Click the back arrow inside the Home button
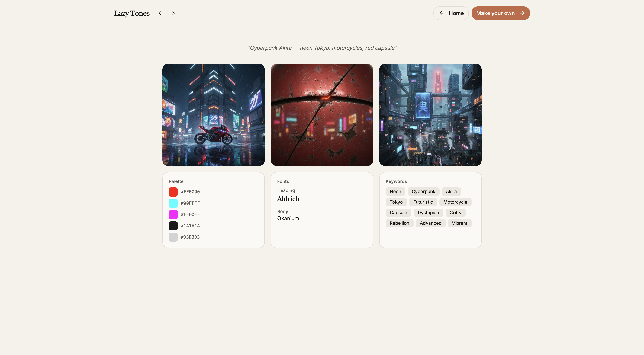The height and width of the screenshot is (355, 644). [x=442, y=13]
